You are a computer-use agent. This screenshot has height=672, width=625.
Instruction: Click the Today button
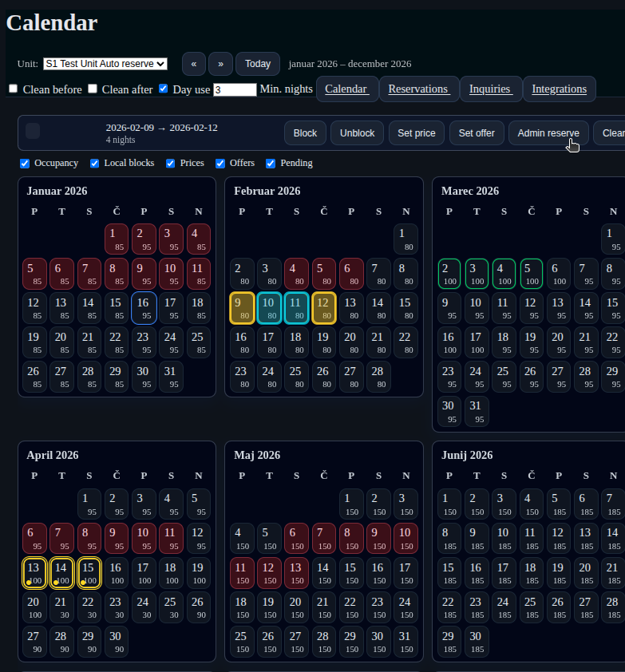(x=258, y=64)
